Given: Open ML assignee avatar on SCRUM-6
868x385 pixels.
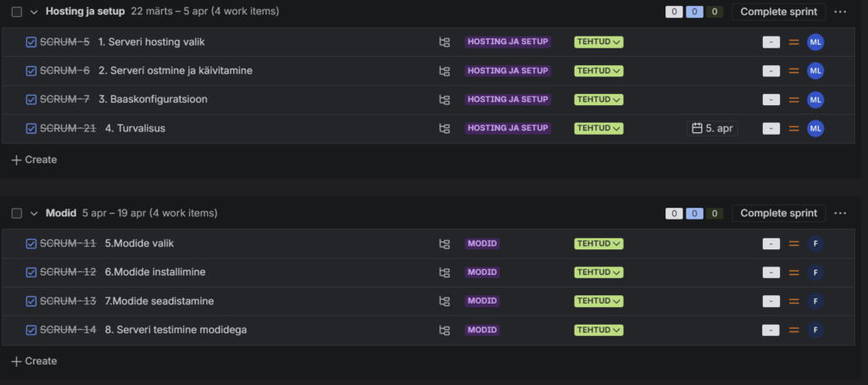Looking at the screenshot, I should (815, 71).
